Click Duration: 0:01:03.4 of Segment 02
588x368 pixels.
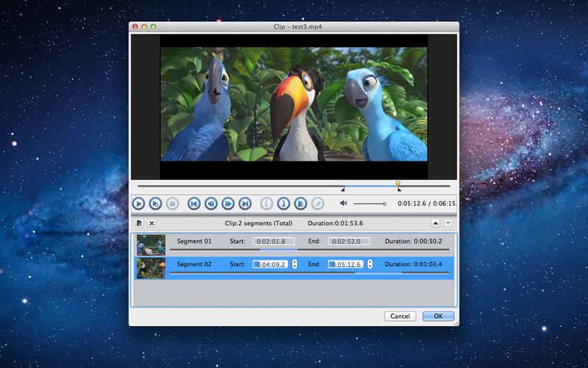coord(413,264)
